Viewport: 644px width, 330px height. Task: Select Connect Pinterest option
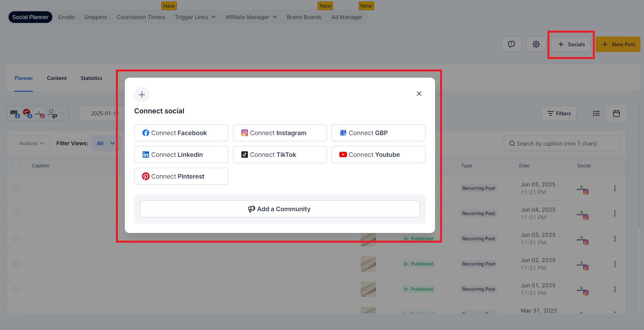pyautogui.click(x=181, y=176)
